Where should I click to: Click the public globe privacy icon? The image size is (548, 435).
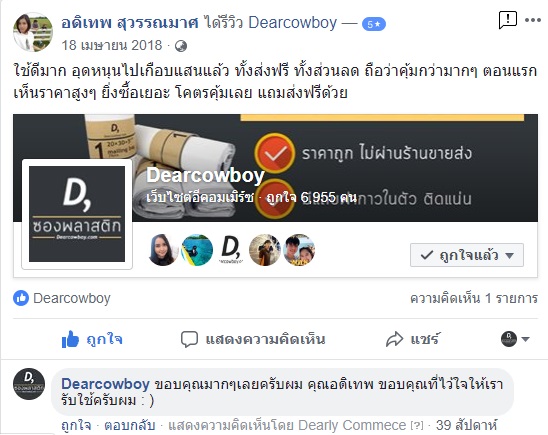[181, 46]
